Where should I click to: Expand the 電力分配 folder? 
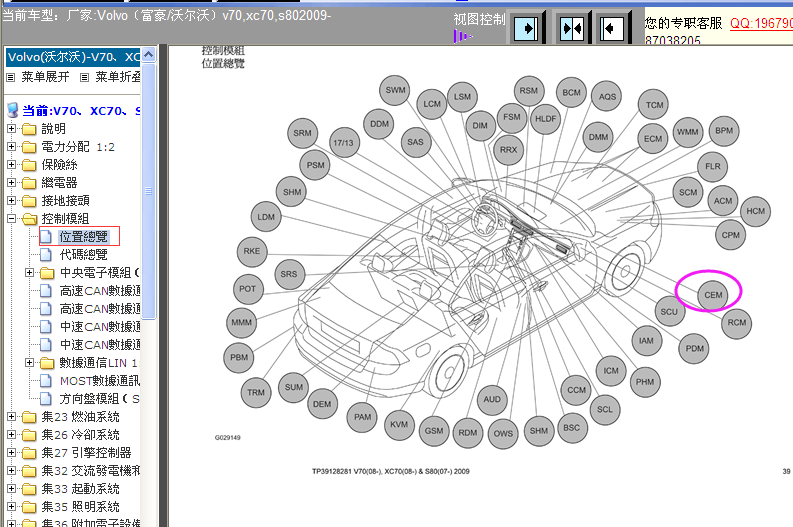[12, 146]
